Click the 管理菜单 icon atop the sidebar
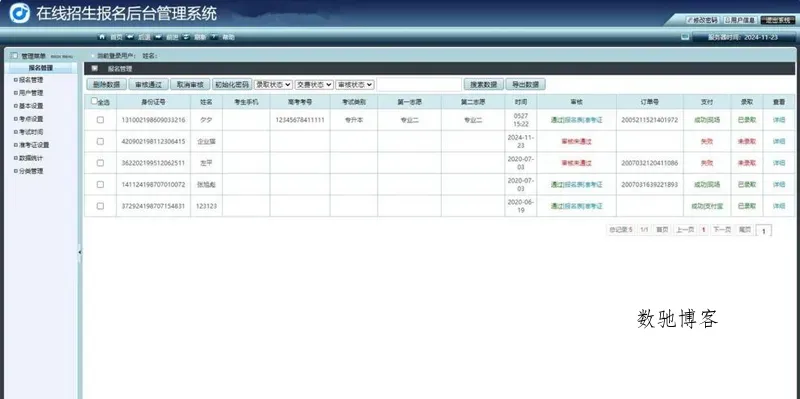This screenshot has height=399, width=800. pyautogui.click(x=14, y=56)
